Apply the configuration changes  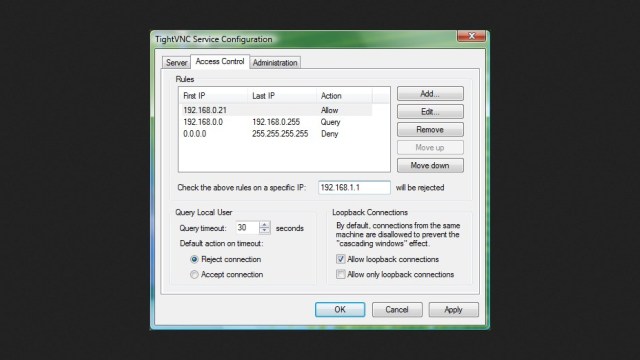point(453,309)
